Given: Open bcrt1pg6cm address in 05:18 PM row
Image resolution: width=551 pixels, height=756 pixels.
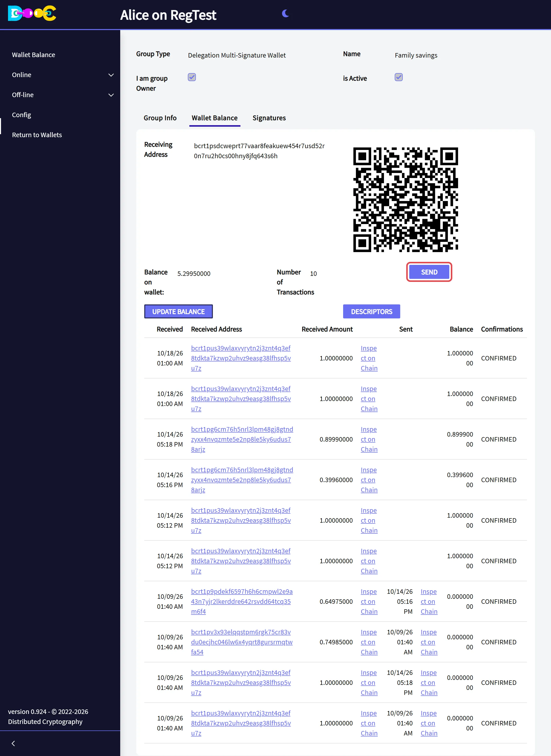Looking at the screenshot, I should point(242,439).
